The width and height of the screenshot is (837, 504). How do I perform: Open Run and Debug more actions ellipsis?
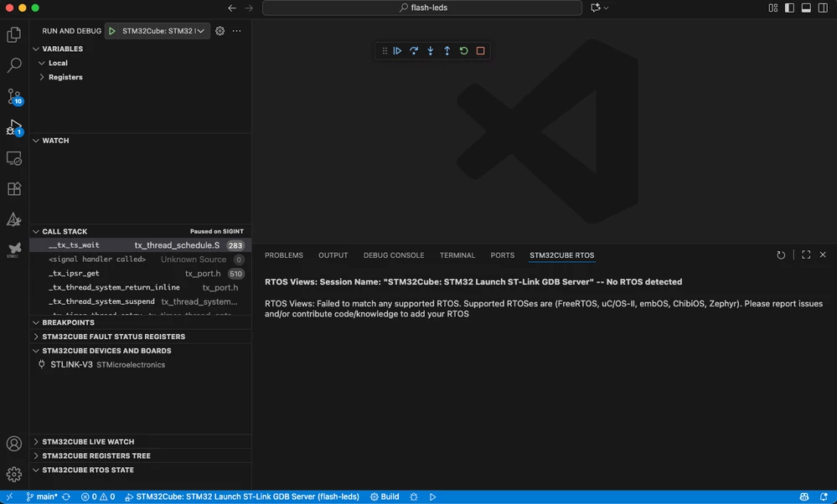pyautogui.click(x=236, y=31)
